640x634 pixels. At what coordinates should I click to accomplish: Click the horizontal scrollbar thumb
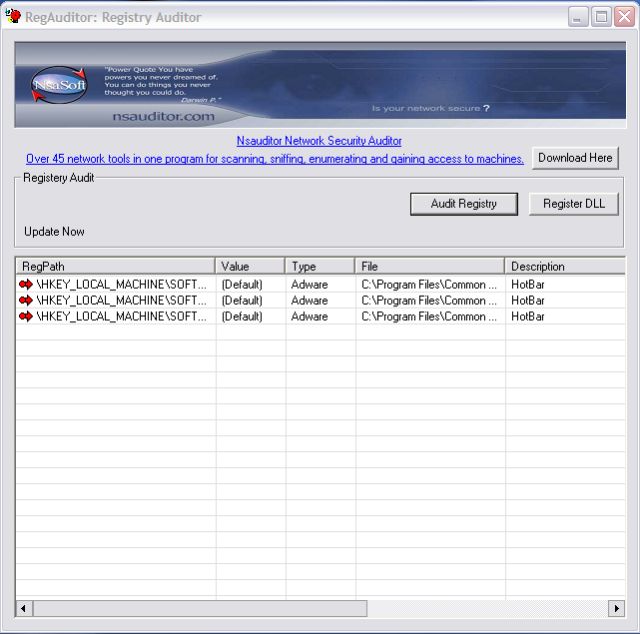200,608
